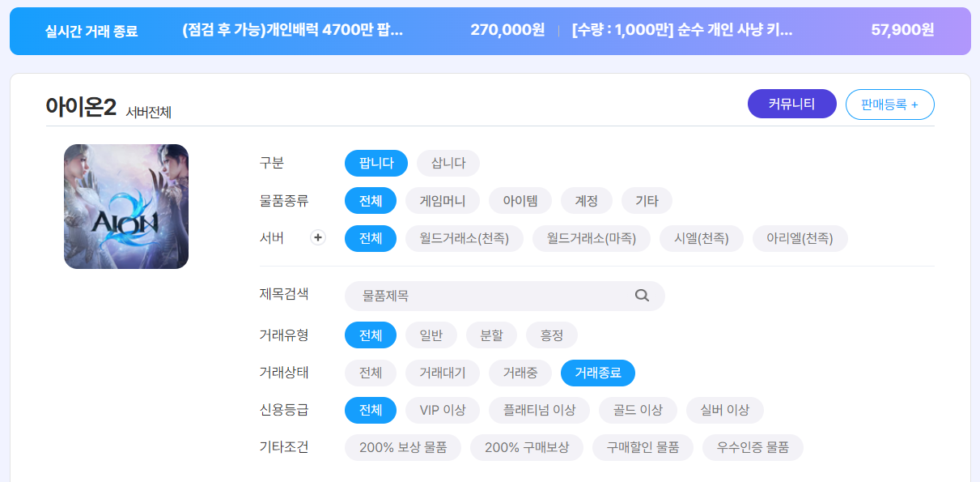980x482 pixels.
Task: Enable 우수인증 물품 condition
Action: coord(753,447)
